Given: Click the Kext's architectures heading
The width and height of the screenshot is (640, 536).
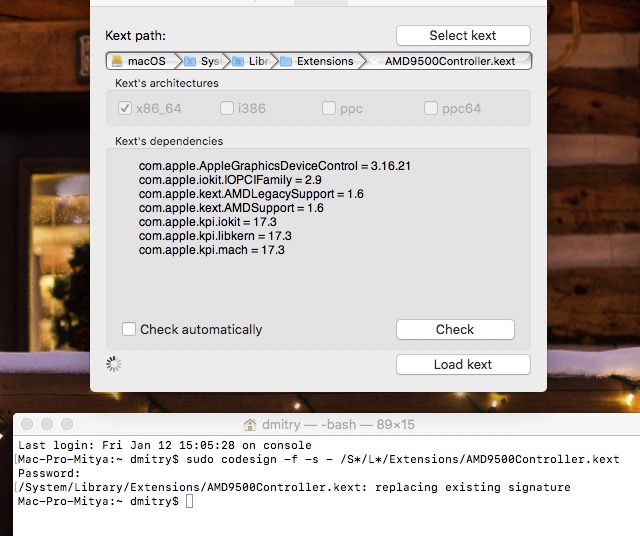Looking at the screenshot, I should (x=167, y=83).
